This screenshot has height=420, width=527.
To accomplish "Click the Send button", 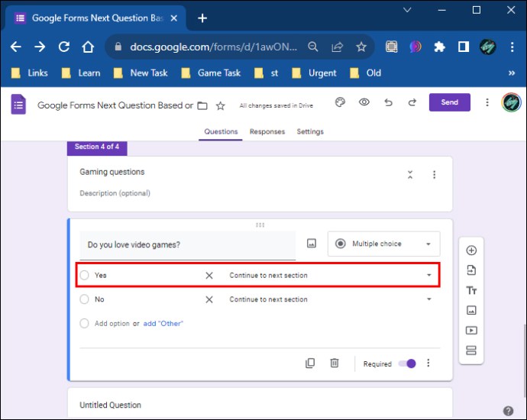I will click(x=449, y=102).
